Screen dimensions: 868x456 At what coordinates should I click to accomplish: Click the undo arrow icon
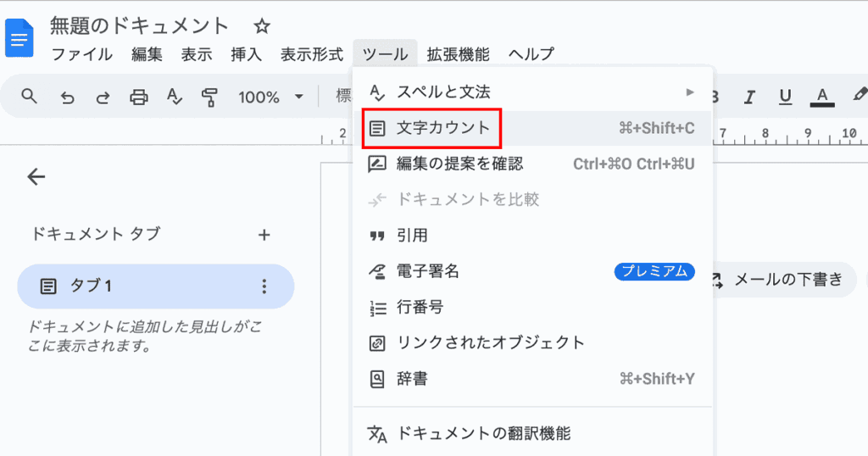67,97
